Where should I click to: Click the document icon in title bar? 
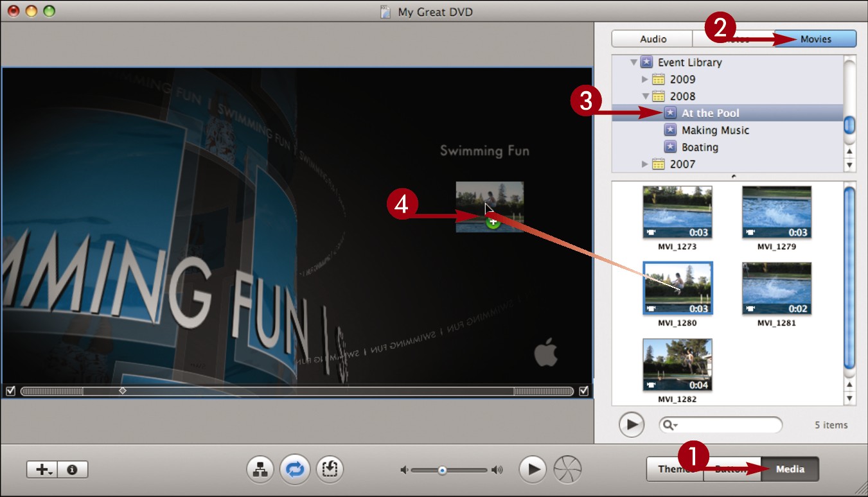pyautogui.click(x=385, y=12)
